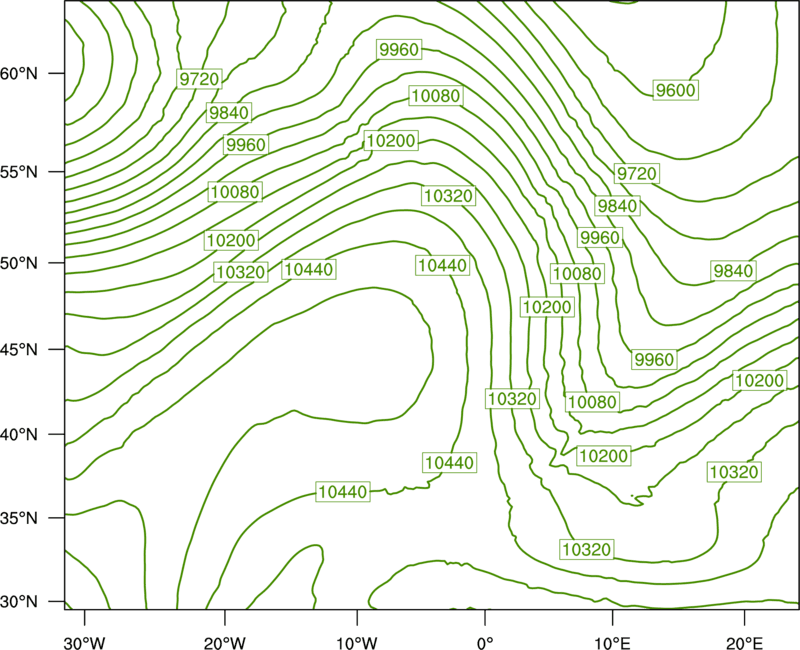Image resolution: width=800 pixels, height=650 pixels.
Task: Click the 50°N latitude axis label
Action: click(19, 263)
